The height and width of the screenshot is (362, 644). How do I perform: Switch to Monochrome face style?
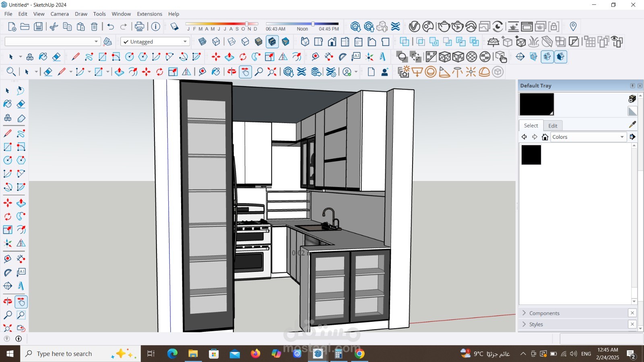pos(286,42)
